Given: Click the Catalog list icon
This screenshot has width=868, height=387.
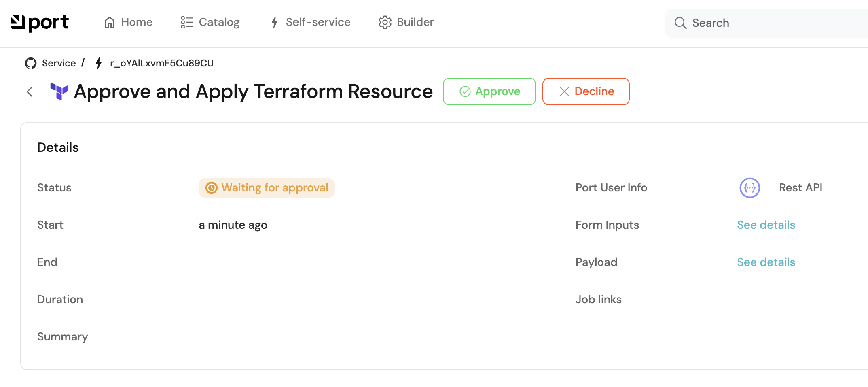Looking at the screenshot, I should [x=187, y=22].
